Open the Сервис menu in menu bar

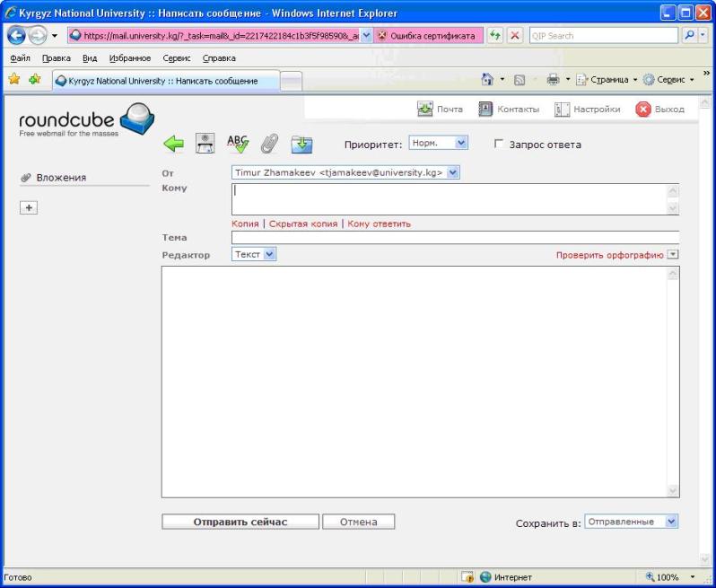(x=174, y=57)
